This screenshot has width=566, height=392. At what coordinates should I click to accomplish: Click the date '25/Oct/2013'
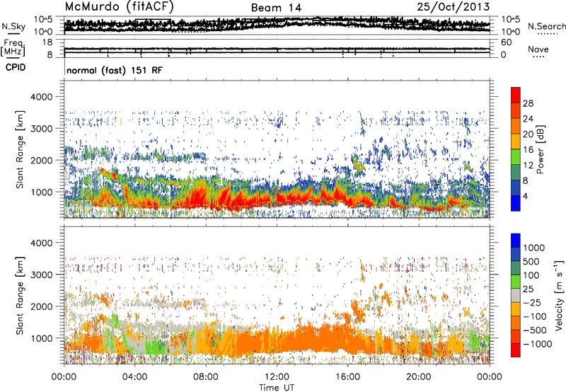pos(454,6)
